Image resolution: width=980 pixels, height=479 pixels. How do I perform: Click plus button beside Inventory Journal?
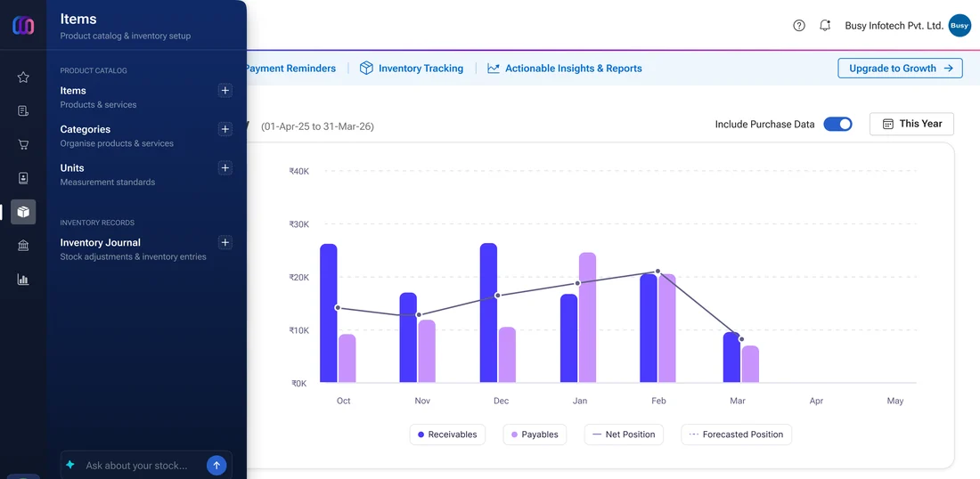click(x=225, y=242)
